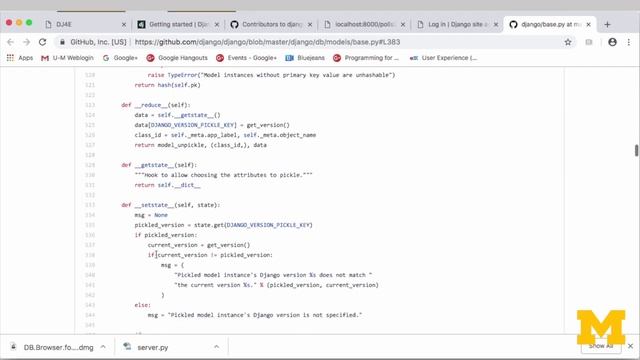Reload the current page

pos(42,42)
